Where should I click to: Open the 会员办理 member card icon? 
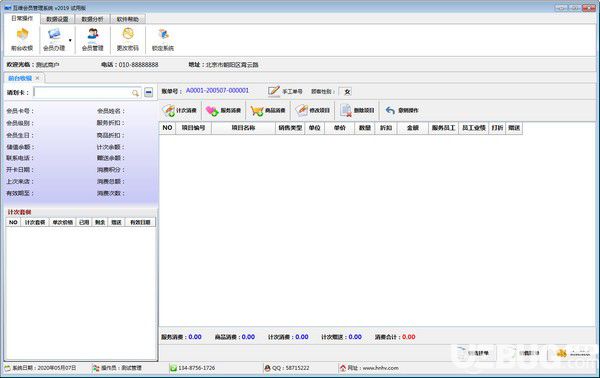click(54, 39)
